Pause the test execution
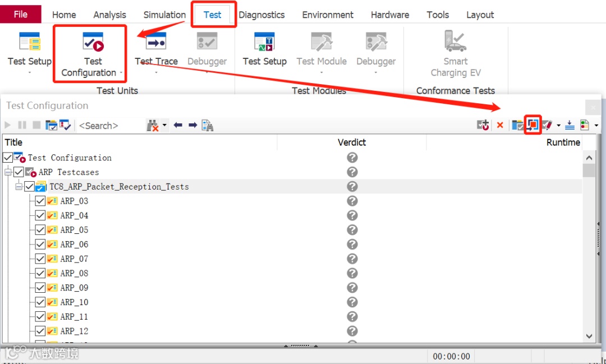Image resolution: width=606 pixels, height=364 pixels. click(x=22, y=125)
